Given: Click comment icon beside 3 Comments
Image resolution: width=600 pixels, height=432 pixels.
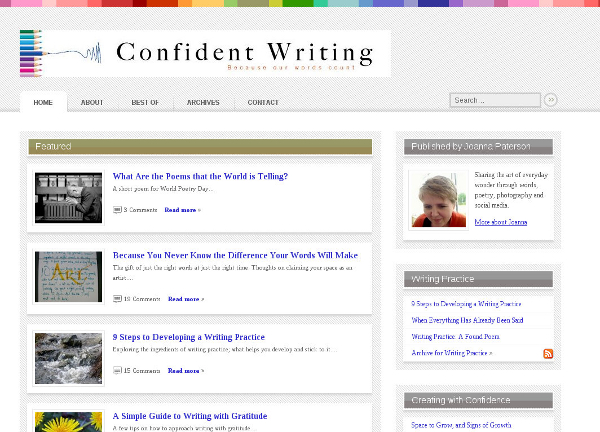Looking at the screenshot, I should (x=117, y=210).
